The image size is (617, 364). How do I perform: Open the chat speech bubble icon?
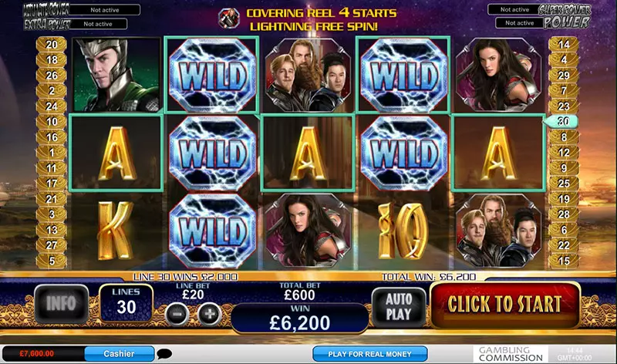(x=164, y=354)
